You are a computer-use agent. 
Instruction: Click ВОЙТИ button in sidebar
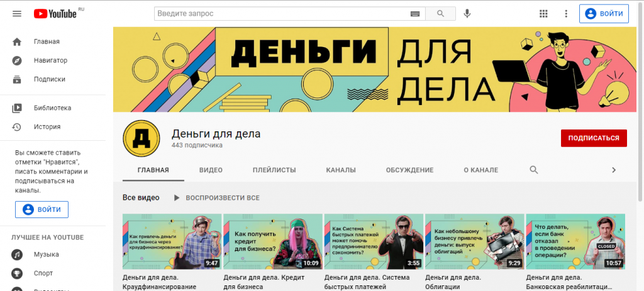pyautogui.click(x=42, y=209)
